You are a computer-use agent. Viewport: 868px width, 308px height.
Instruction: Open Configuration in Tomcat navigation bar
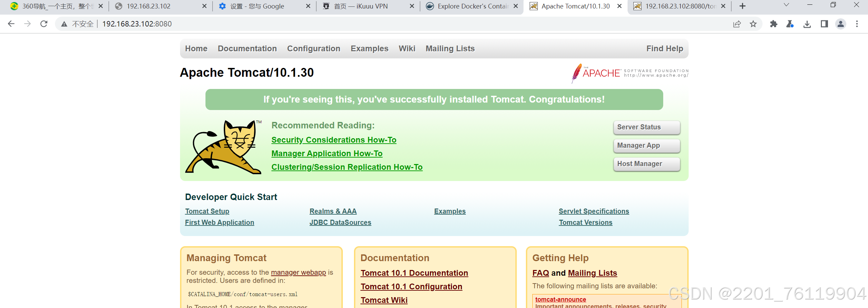click(x=314, y=49)
